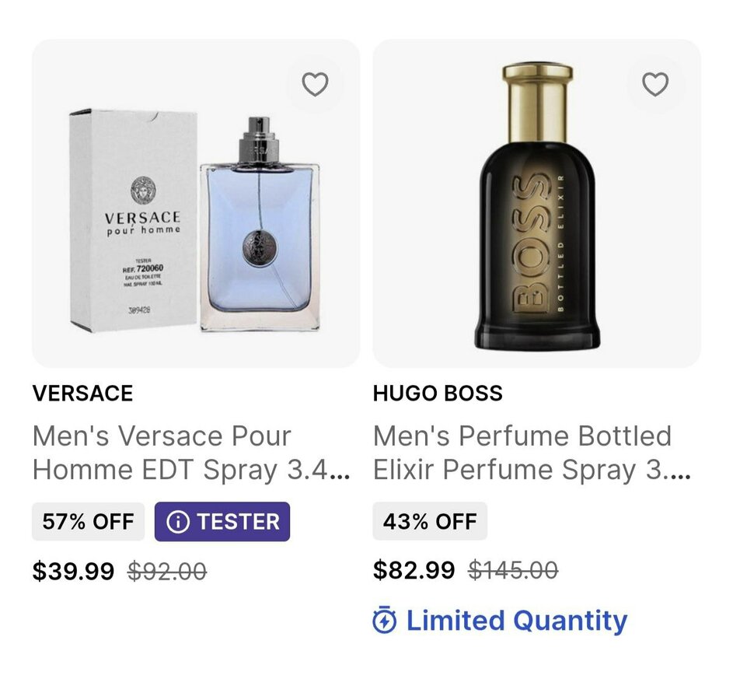Image resolution: width=733 pixels, height=700 pixels.
Task: Click the 57% OFF discount badge
Action: tap(88, 522)
